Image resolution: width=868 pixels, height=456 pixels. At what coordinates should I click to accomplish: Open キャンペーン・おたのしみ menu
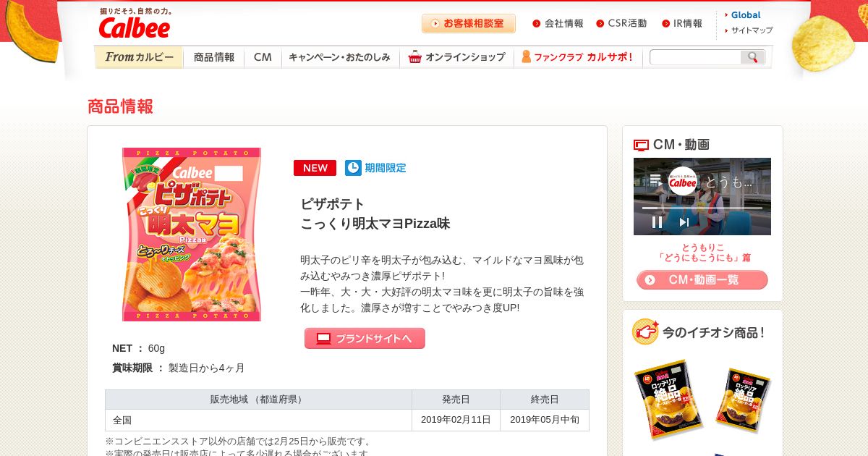tap(340, 57)
